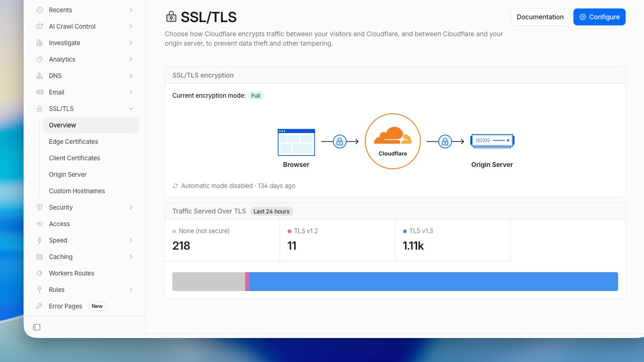Click the Full encryption mode badge
This screenshot has height=362, width=644.
click(256, 95)
